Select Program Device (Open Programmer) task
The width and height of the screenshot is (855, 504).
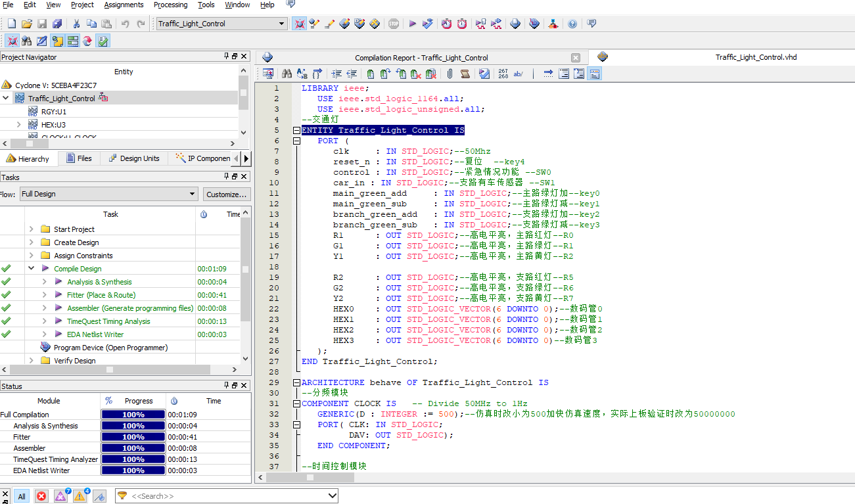point(110,347)
